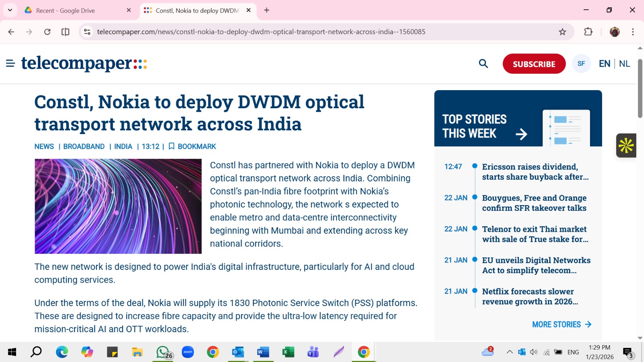Open the yellow asterisk side widget

coord(626,145)
